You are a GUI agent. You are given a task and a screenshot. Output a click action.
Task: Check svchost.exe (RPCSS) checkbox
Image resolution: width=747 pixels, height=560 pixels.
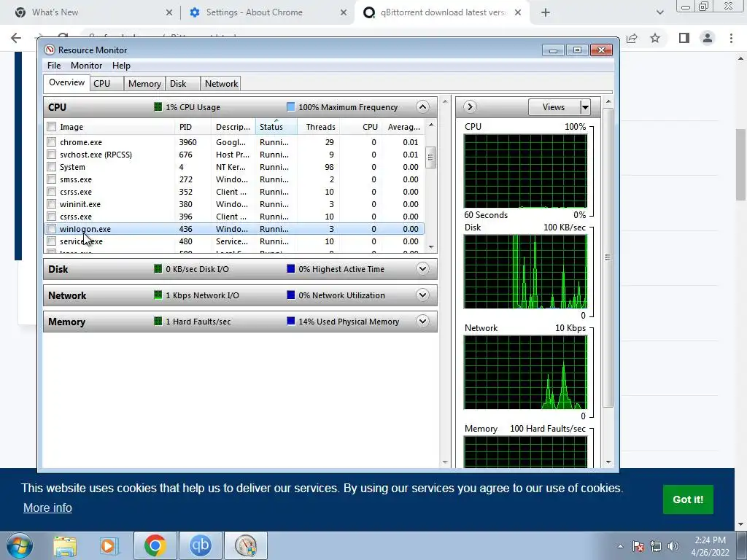click(52, 155)
